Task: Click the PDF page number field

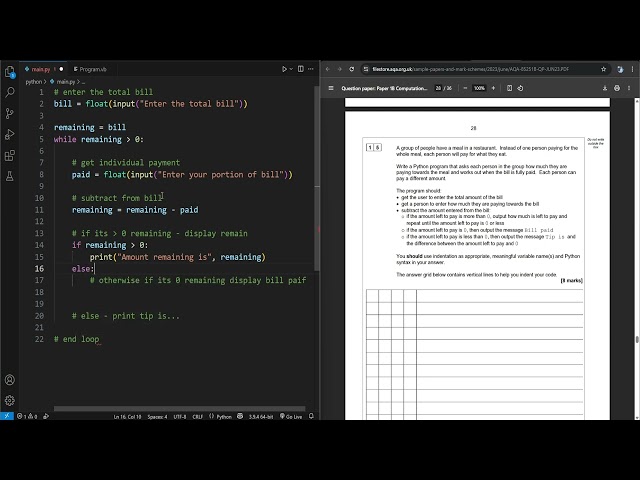Action: tap(438, 88)
